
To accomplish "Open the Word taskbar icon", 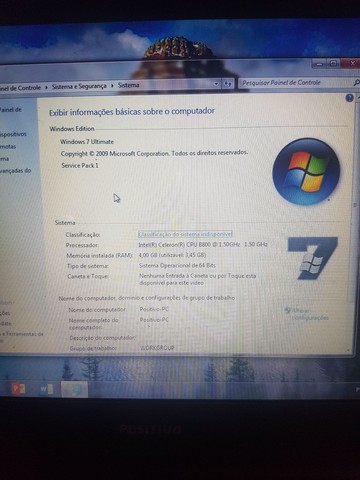I will (x=46, y=389).
